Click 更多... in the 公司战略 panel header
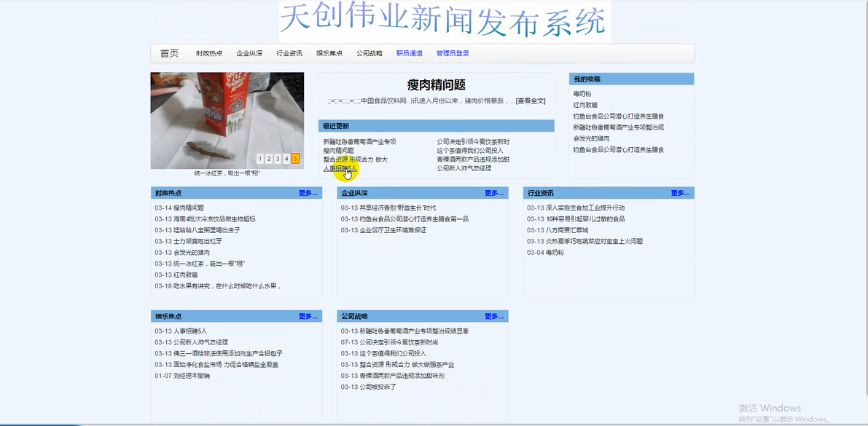Image resolution: width=868 pixels, height=426 pixels. 494,317
